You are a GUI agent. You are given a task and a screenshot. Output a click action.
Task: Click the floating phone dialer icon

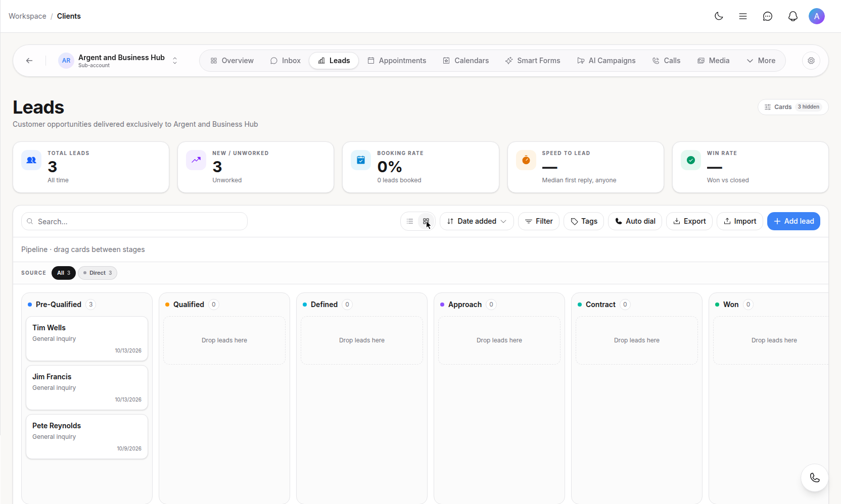pyautogui.click(x=815, y=478)
